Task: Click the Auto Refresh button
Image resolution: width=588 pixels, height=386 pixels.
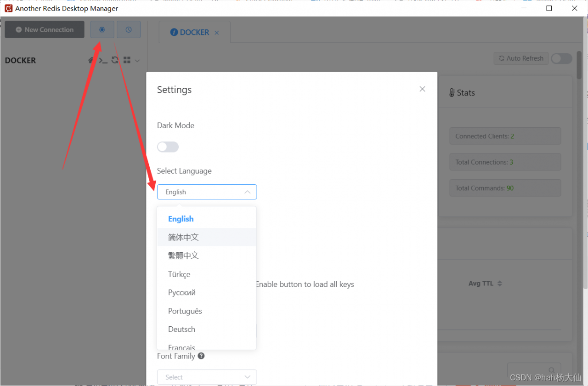Action: click(x=521, y=58)
